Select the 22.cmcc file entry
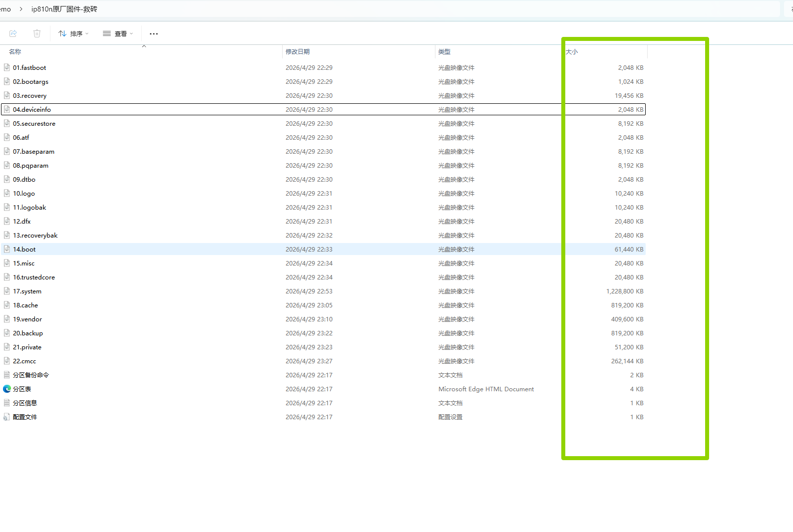This screenshot has width=793, height=532. (24, 361)
